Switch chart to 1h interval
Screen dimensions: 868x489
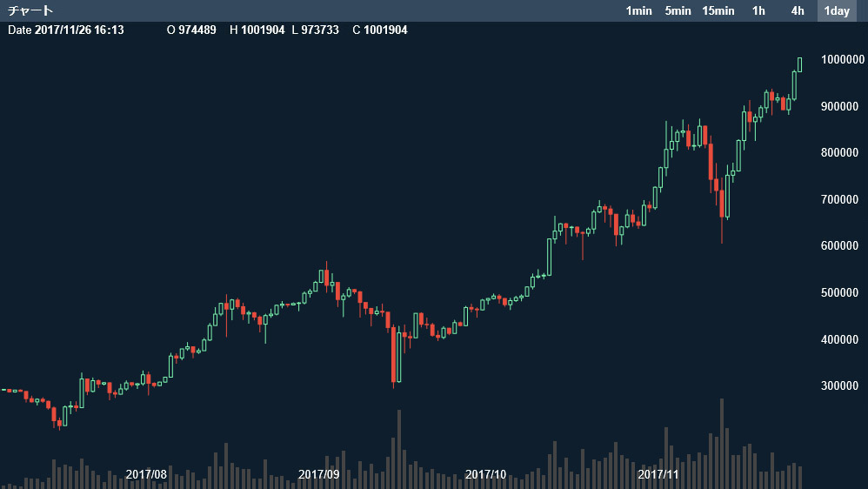point(758,10)
